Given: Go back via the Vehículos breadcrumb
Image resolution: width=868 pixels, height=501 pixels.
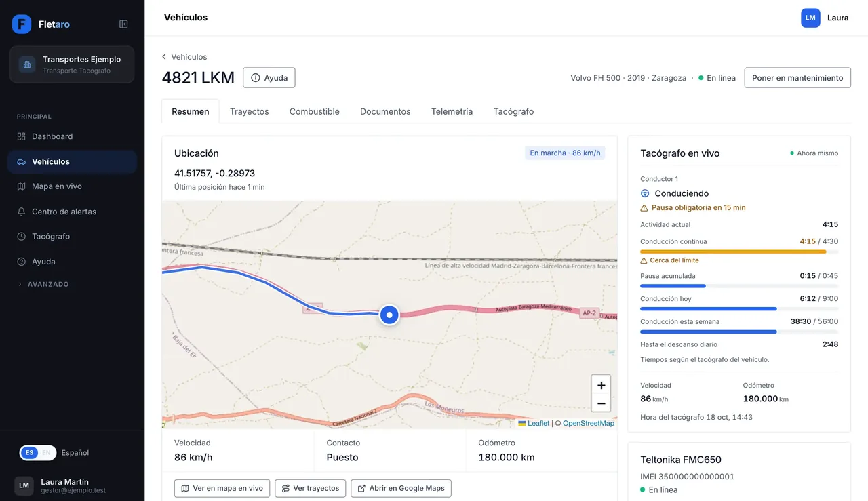Looking at the screenshot, I should pyautogui.click(x=184, y=57).
